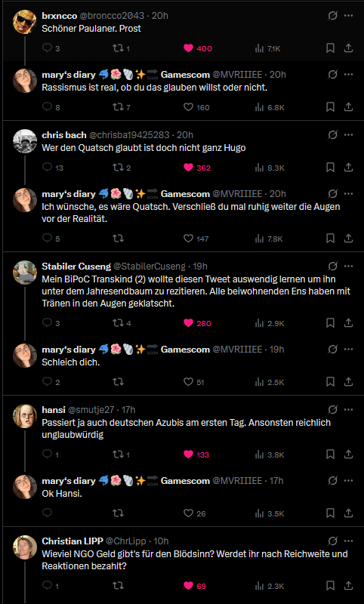View analytics for hansi's tweet
This screenshot has height=604, width=364.
click(x=270, y=455)
